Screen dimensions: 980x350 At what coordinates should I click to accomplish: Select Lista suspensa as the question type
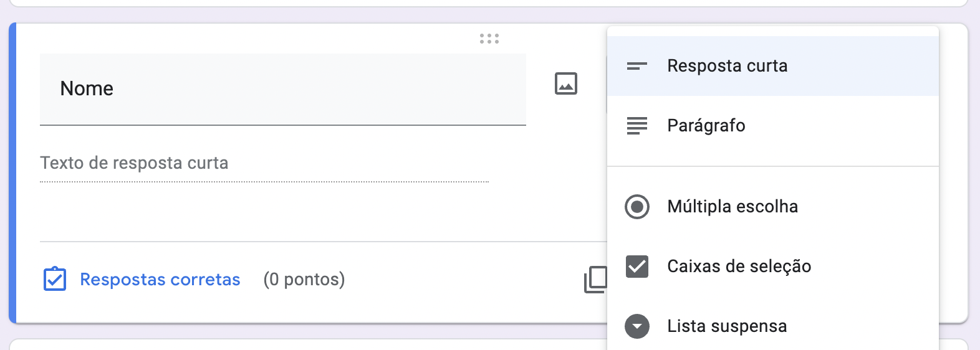tap(727, 326)
